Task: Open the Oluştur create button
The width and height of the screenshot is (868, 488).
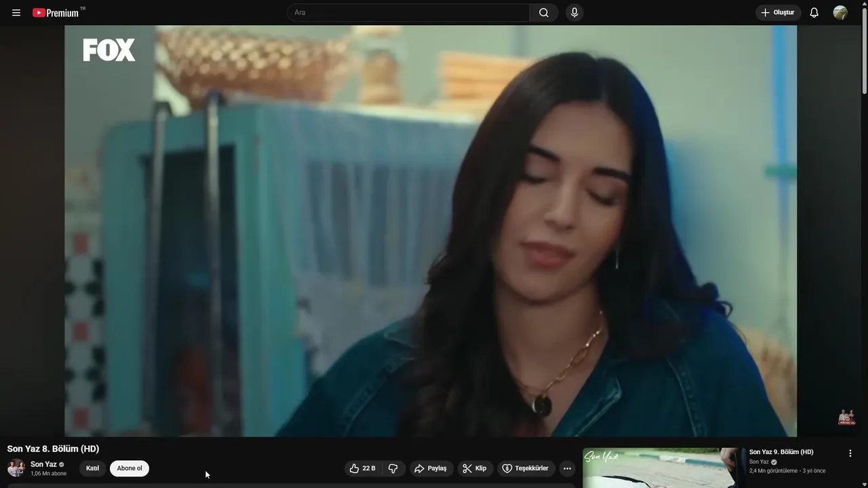Action: tap(778, 13)
